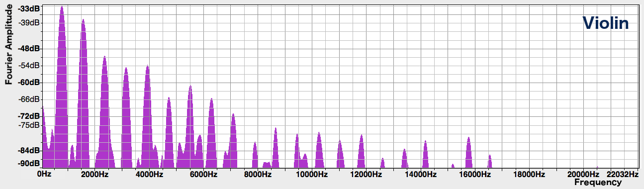This screenshot has height=189, width=644.
Task: Click the -48dB amplitude axis label
Action: (29, 49)
